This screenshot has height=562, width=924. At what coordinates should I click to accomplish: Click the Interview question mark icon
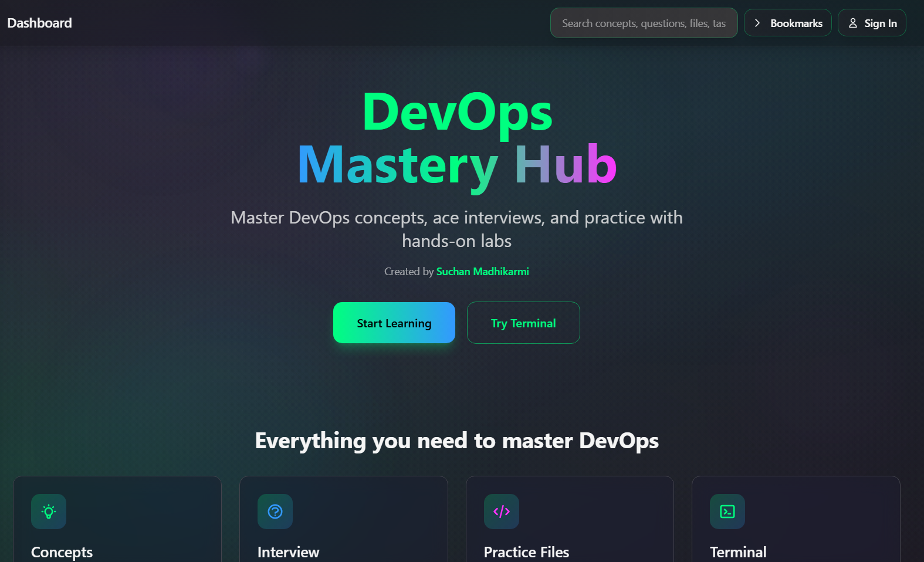click(x=275, y=512)
